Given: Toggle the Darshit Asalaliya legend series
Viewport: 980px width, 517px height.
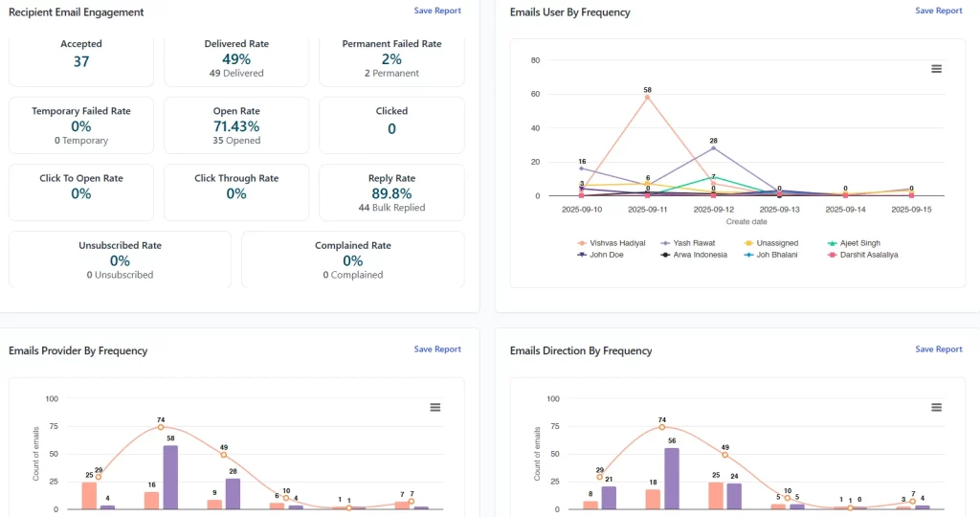Looking at the screenshot, I should click(x=863, y=255).
